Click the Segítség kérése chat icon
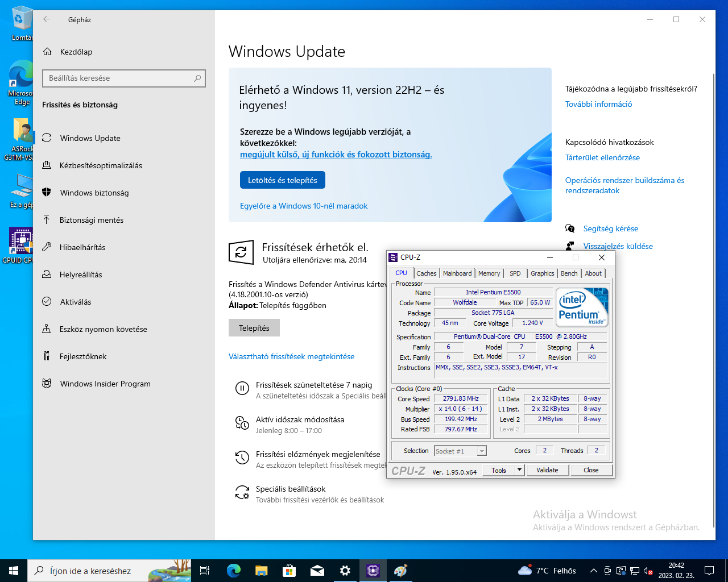The width and height of the screenshot is (728, 582). [570, 228]
